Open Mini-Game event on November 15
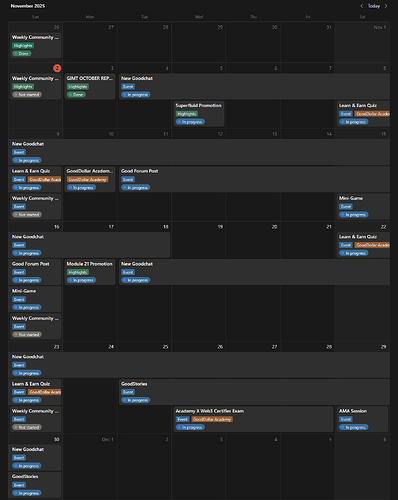Screen dimensions: 398x500 [x=363, y=206]
